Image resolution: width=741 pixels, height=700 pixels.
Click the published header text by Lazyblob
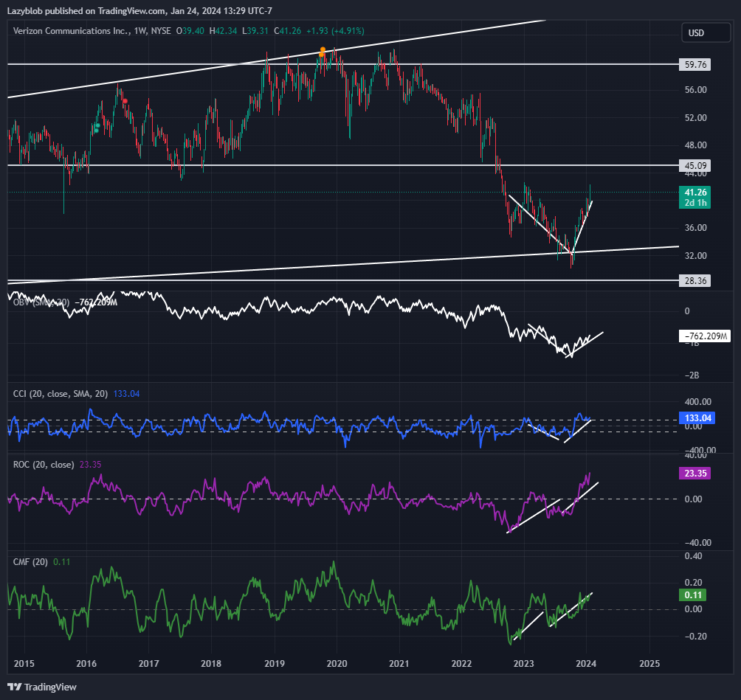(x=139, y=11)
